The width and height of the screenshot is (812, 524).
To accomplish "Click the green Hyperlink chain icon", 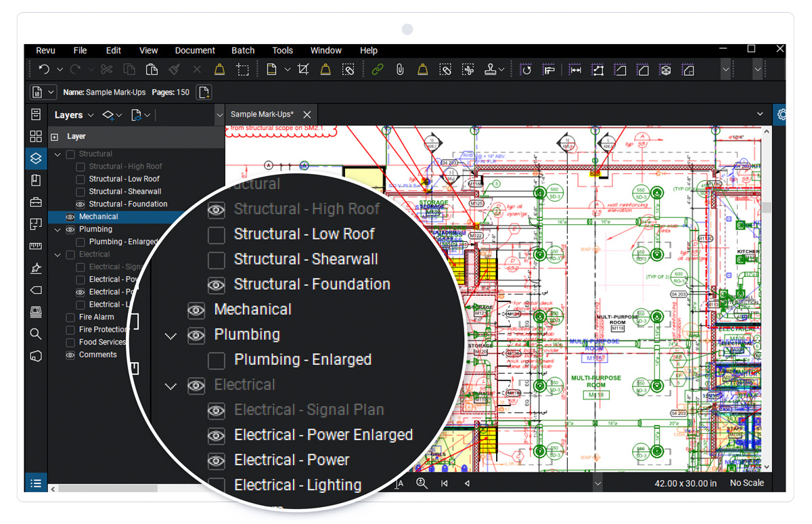I will (378, 69).
